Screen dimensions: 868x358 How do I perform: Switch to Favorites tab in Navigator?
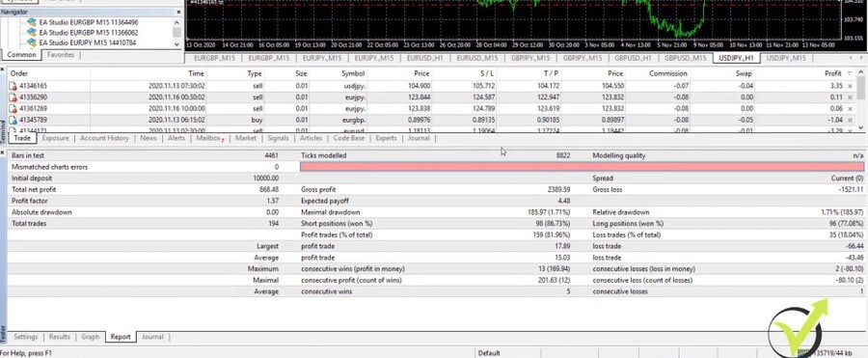coord(61,55)
